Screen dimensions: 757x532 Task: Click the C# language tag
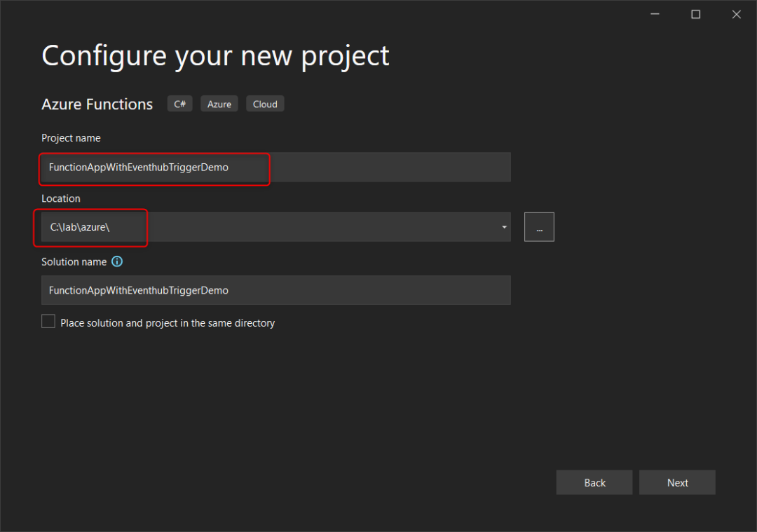point(180,104)
